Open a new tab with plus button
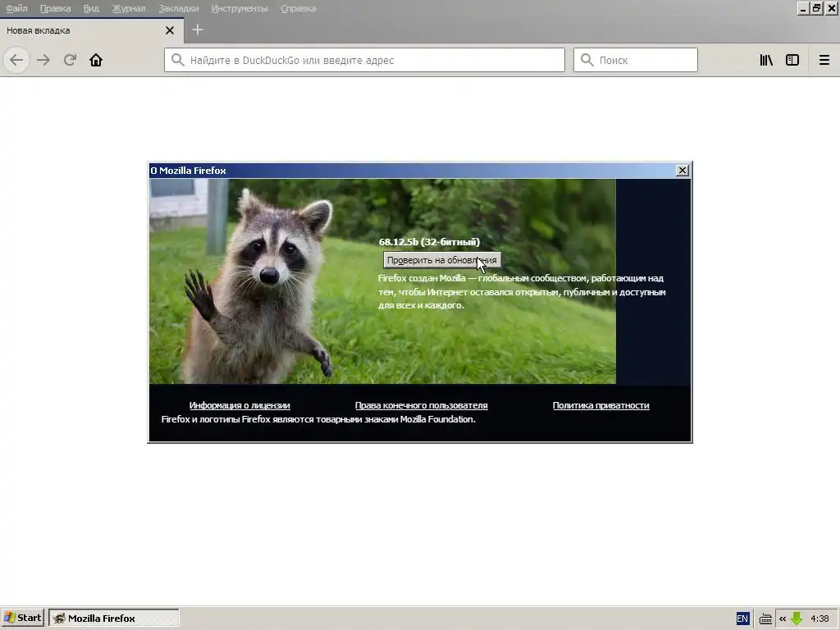 [198, 30]
